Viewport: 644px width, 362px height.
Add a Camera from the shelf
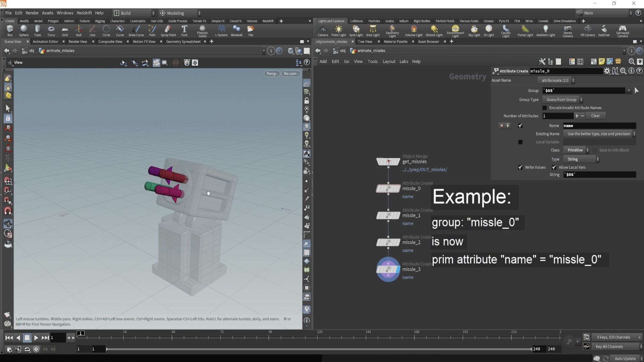(x=323, y=31)
